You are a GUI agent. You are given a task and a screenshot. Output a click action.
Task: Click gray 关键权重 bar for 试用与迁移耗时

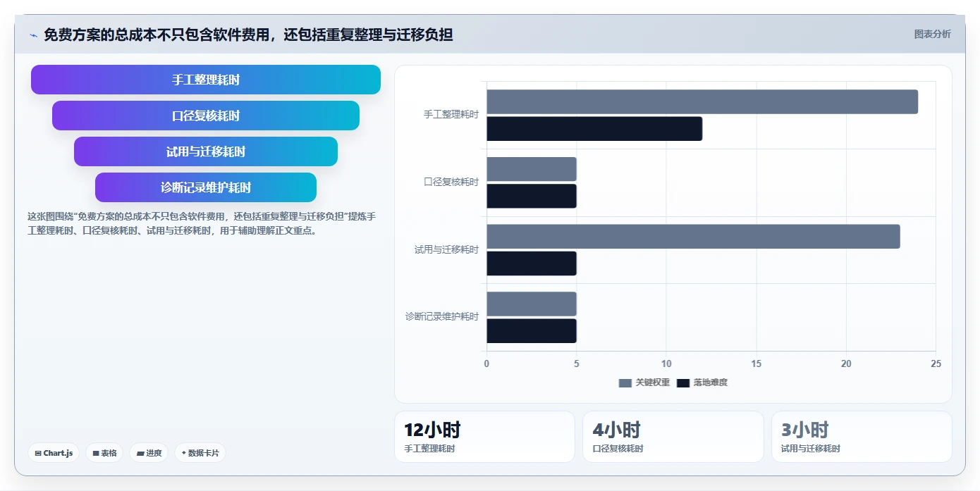click(x=693, y=237)
